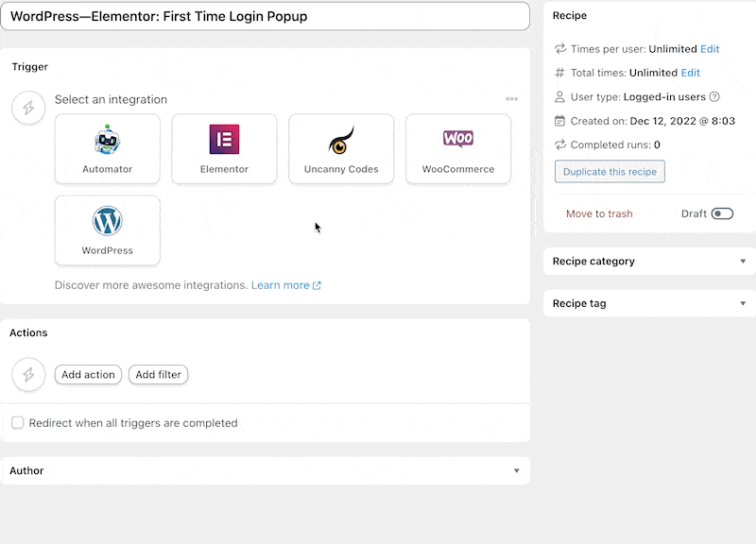
Task: Click the lightning bolt icon in the Trigger section
Action: pyautogui.click(x=28, y=108)
